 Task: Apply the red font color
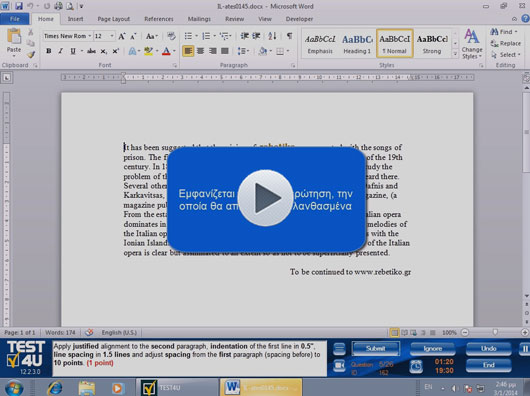[166, 51]
